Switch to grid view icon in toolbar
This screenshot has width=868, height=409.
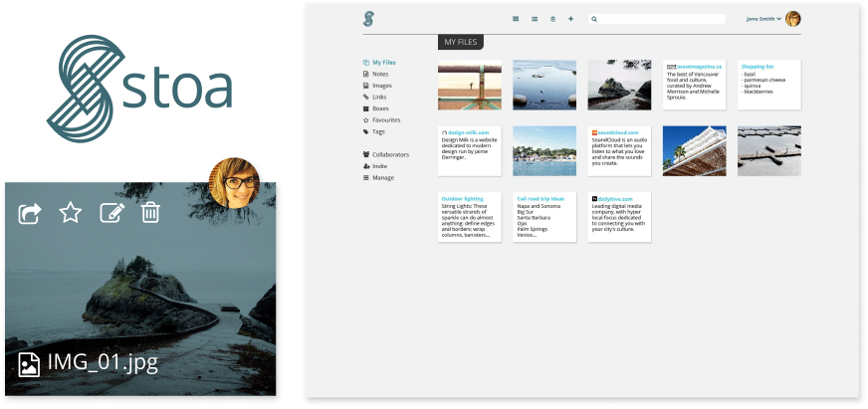516,19
